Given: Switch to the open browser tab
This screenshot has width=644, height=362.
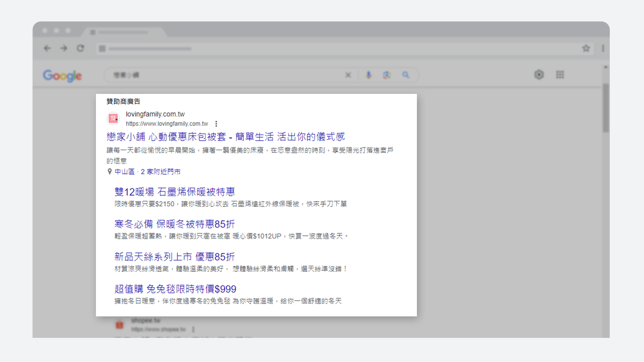Looking at the screenshot, I should pos(124,33).
